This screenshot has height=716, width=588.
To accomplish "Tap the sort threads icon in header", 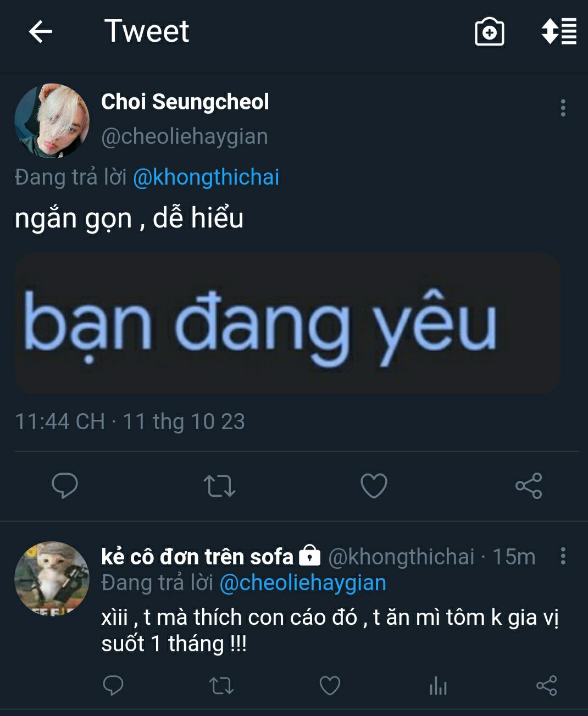I will [x=559, y=31].
